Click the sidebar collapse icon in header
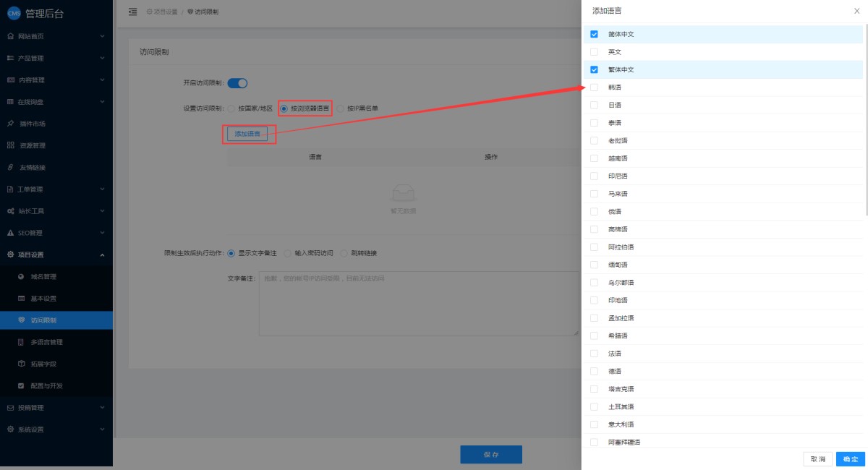 pos(132,12)
